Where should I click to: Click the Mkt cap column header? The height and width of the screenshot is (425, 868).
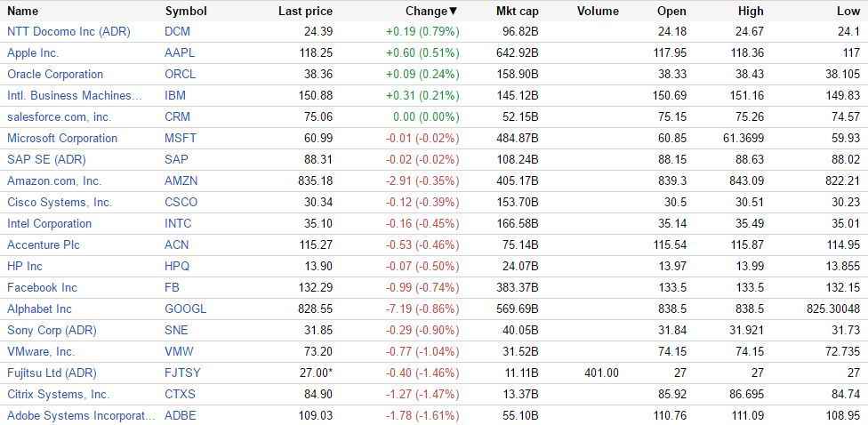click(517, 12)
